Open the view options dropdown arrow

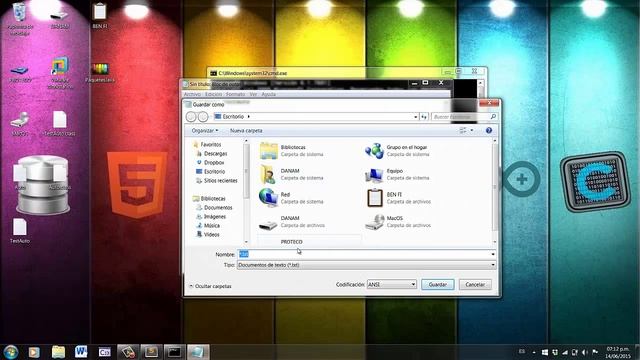(x=472, y=131)
